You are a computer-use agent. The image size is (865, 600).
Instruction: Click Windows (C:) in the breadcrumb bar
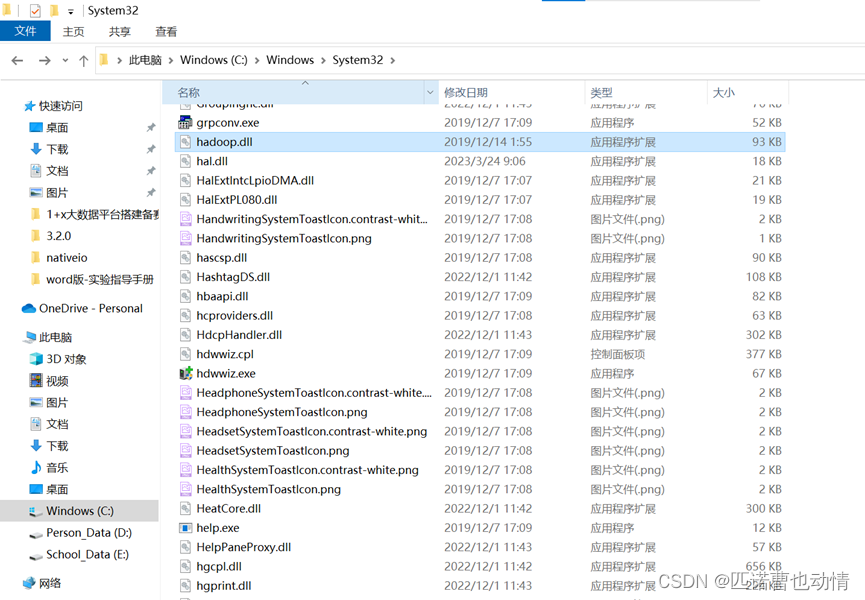(x=213, y=60)
